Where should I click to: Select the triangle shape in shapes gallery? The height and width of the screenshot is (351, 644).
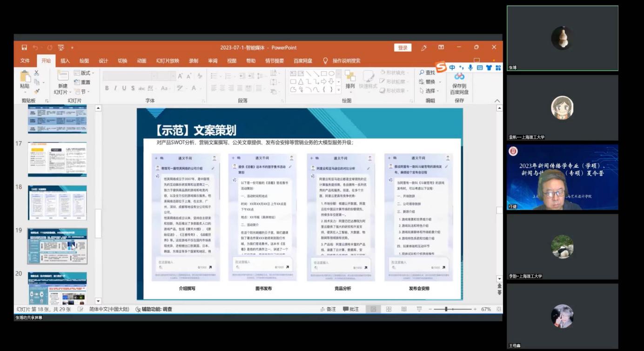point(301,81)
